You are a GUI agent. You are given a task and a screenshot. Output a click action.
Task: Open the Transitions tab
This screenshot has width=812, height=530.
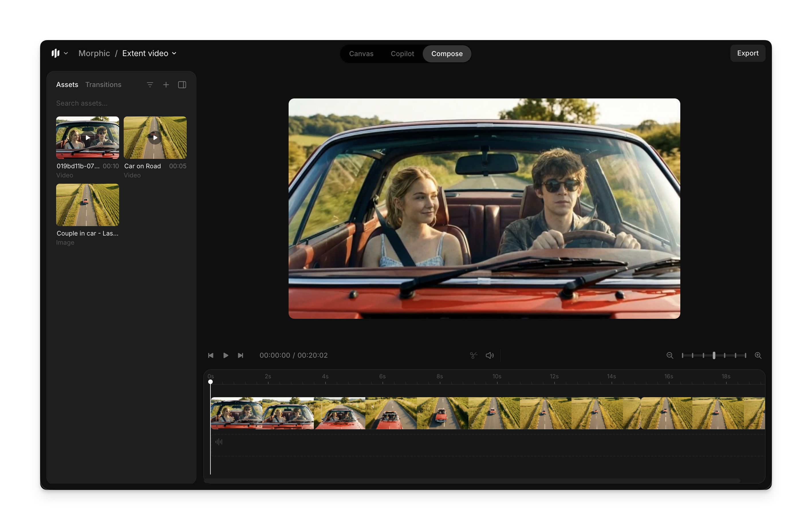click(x=103, y=85)
